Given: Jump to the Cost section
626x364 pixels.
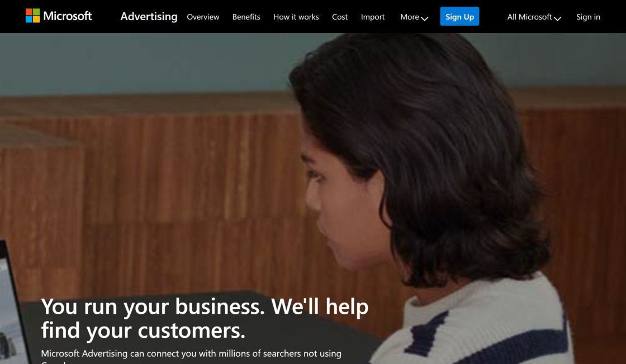Looking at the screenshot, I should pos(340,17).
